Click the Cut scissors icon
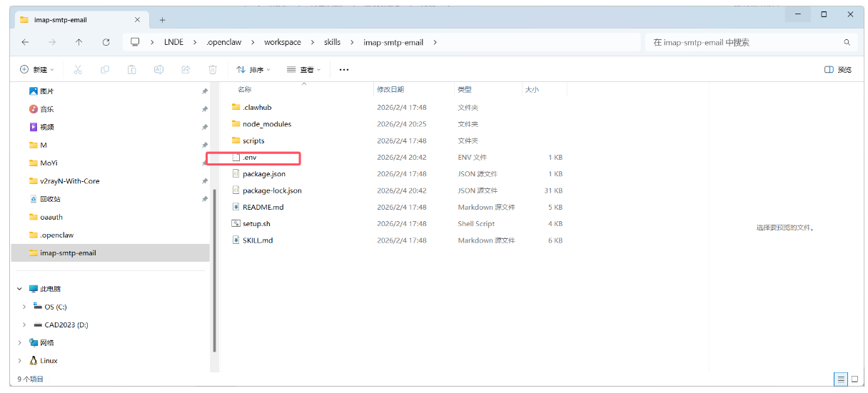The height and width of the screenshot is (393, 868). click(78, 69)
